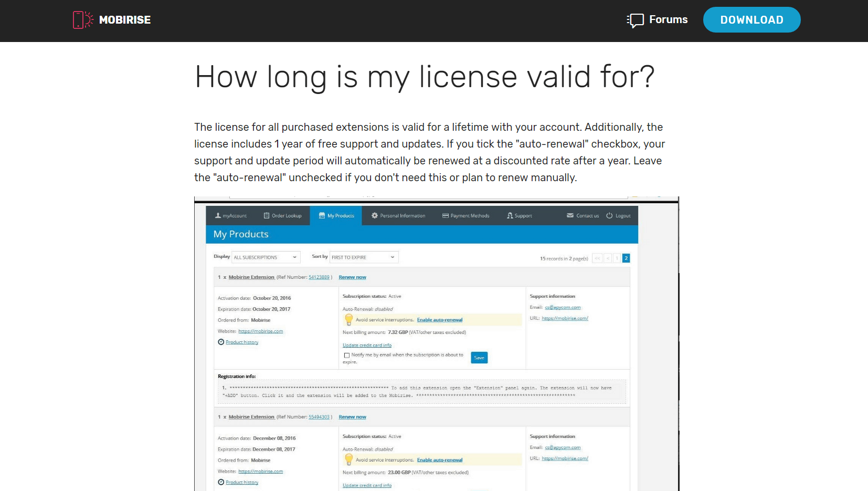
Task: Click cs@apycom.com email in first order
Action: point(563,308)
